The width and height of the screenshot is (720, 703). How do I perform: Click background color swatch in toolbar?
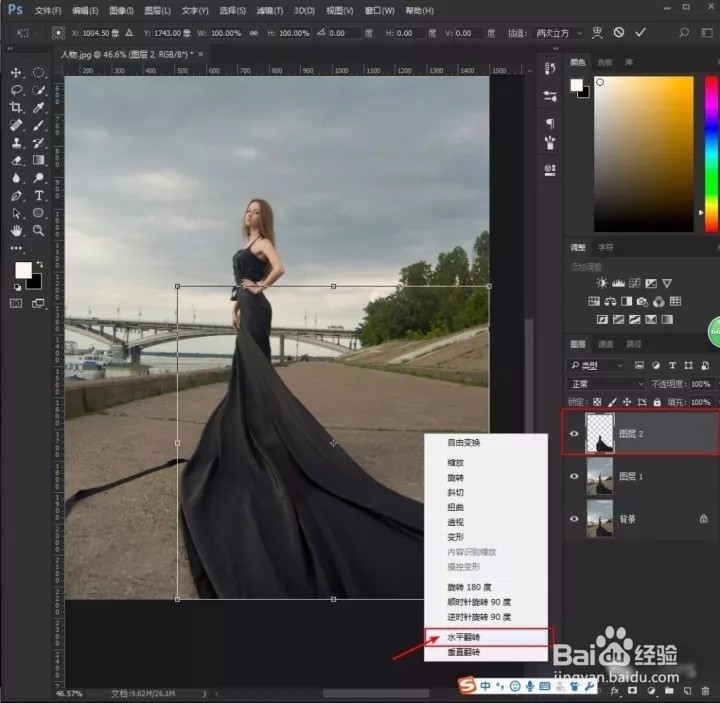click(x=35, y=282)
